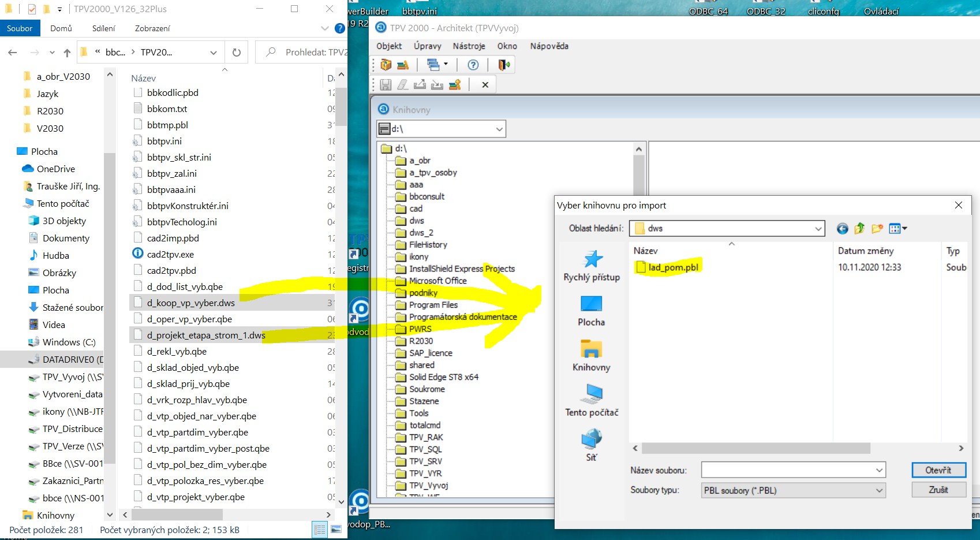Go back with blue arrow in import dialog
This screenshot has width=980, height=540.
(843, 229)
